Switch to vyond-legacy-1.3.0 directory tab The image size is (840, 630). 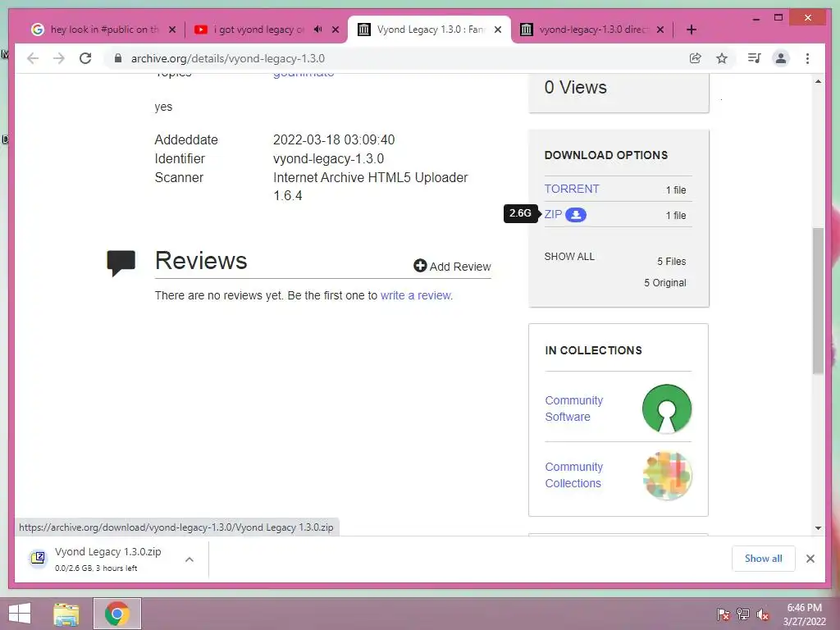pyautogui.click(x=592, y=30)
